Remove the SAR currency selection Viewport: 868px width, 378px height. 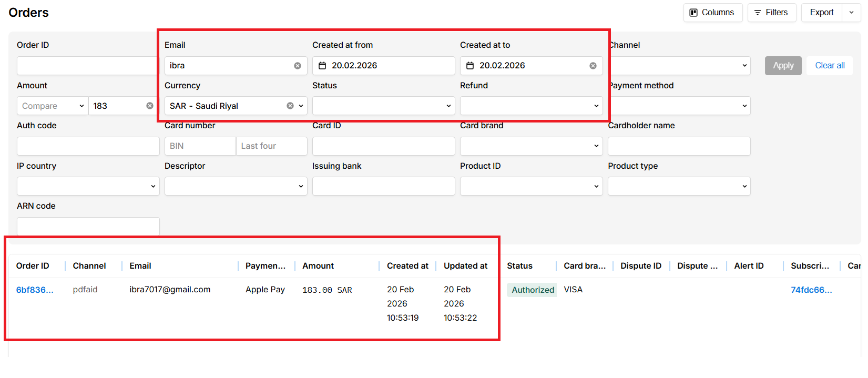point(290,106)
